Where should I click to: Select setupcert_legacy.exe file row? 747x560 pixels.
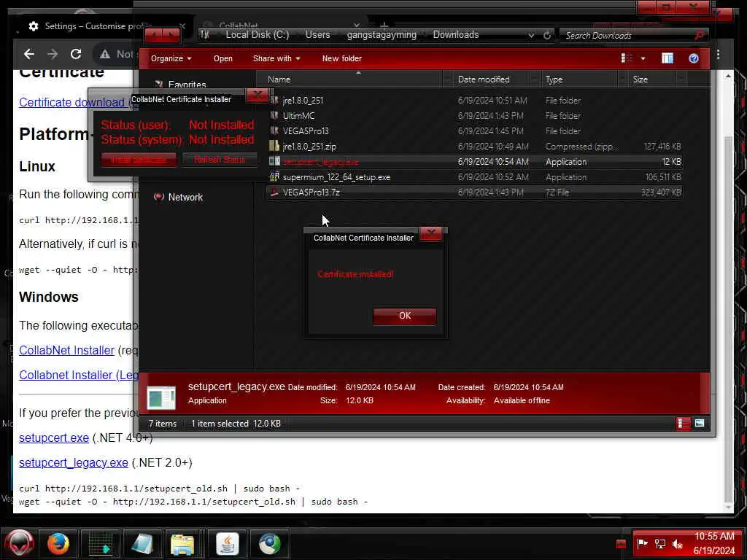(475, 161)
